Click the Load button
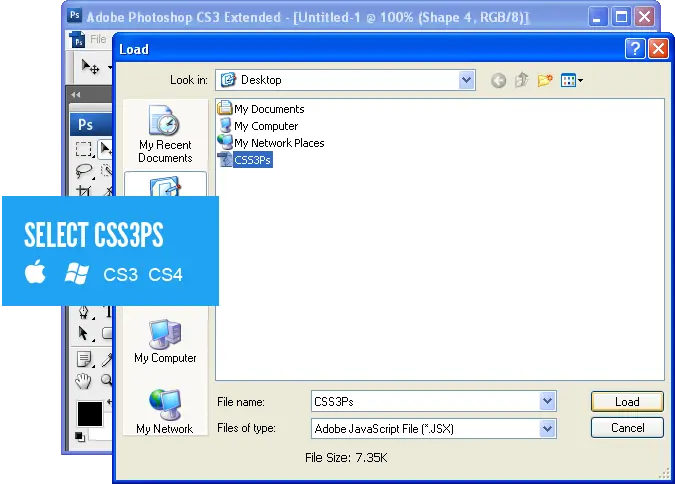 point(627,401)
